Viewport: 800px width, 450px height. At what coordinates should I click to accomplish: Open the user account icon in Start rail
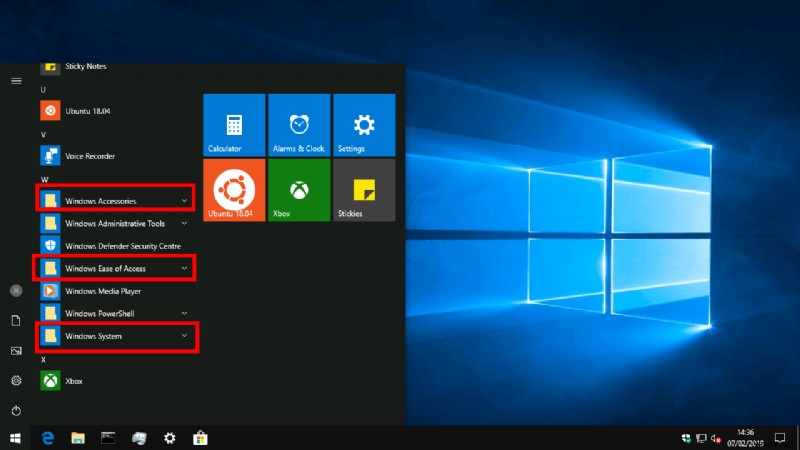click(16, 291)
